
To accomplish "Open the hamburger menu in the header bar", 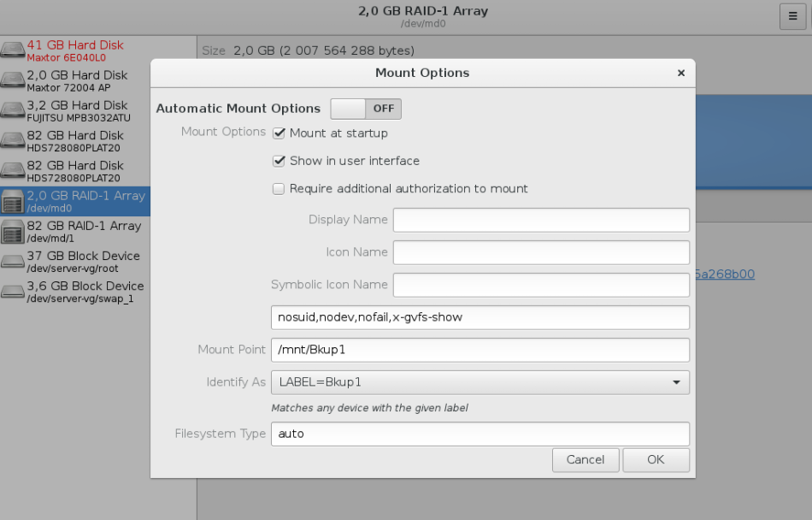I will pos(792,16).
